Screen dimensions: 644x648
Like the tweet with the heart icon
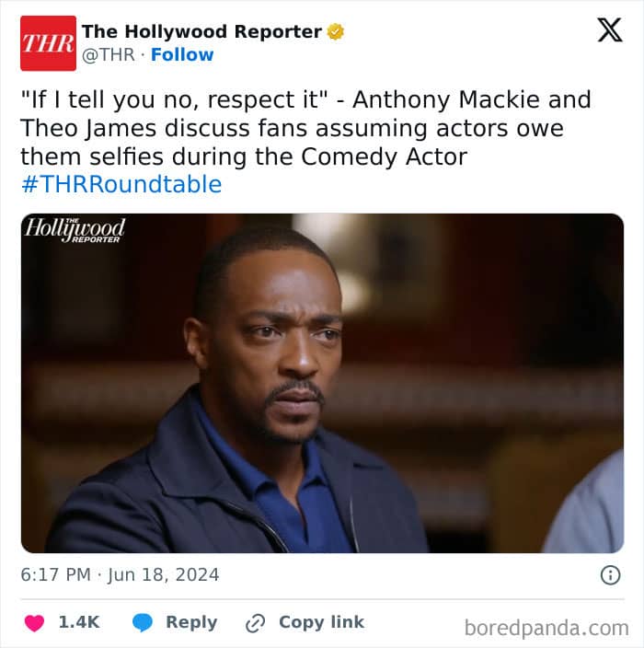click(34, 623)
